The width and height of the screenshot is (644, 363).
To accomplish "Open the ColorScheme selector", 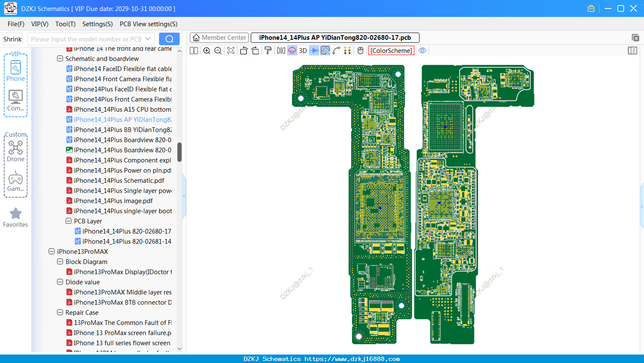I will (391, 51).
